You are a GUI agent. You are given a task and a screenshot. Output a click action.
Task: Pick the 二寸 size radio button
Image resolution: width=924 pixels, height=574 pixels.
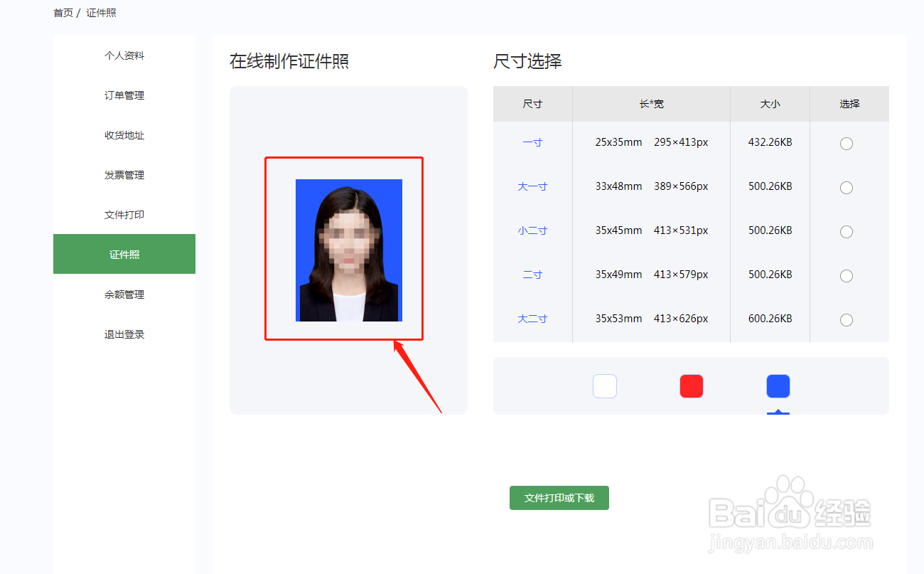[846, 276]
